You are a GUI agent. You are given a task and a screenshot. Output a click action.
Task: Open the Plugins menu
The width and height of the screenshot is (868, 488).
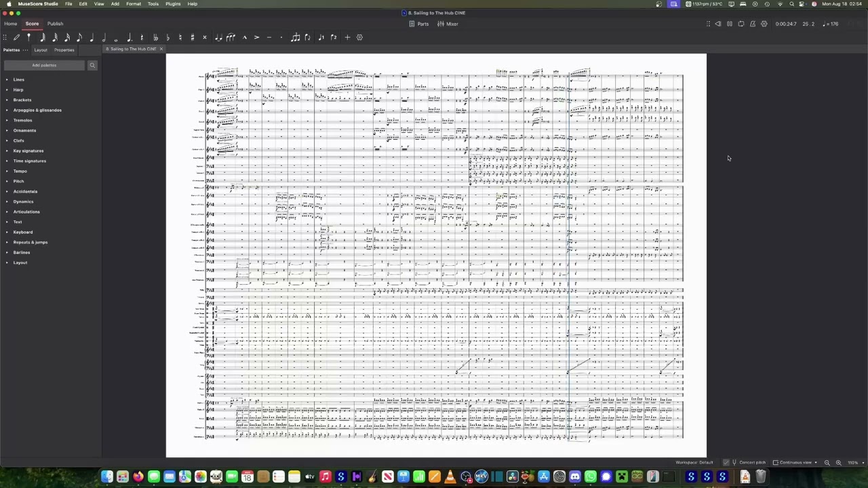[173, 4]
